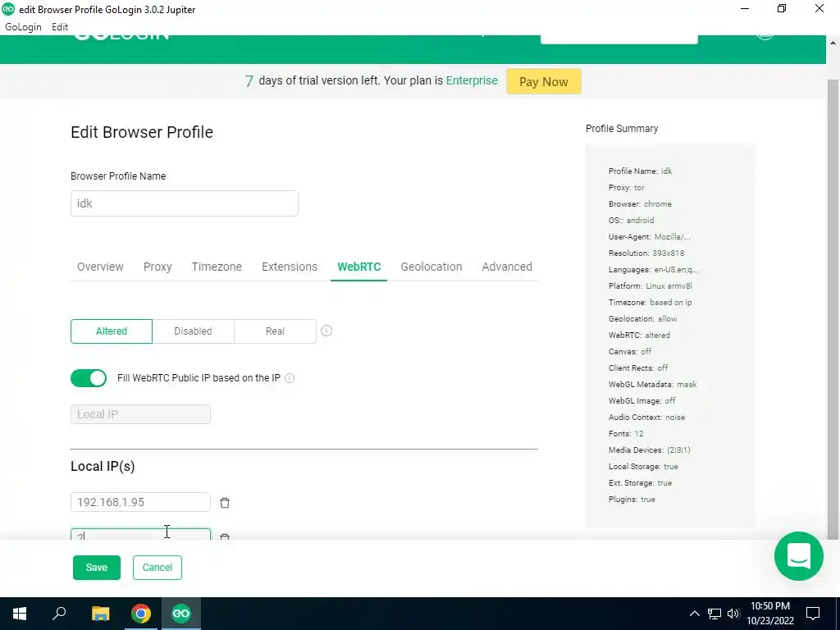Click the 'Proxy: tor' summary line

(x=626, y=188)
